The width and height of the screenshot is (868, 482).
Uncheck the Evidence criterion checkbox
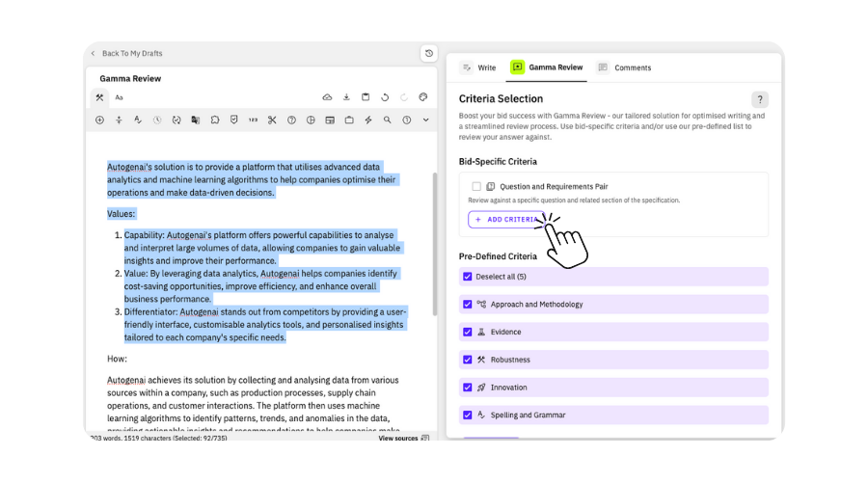[468, 332]
